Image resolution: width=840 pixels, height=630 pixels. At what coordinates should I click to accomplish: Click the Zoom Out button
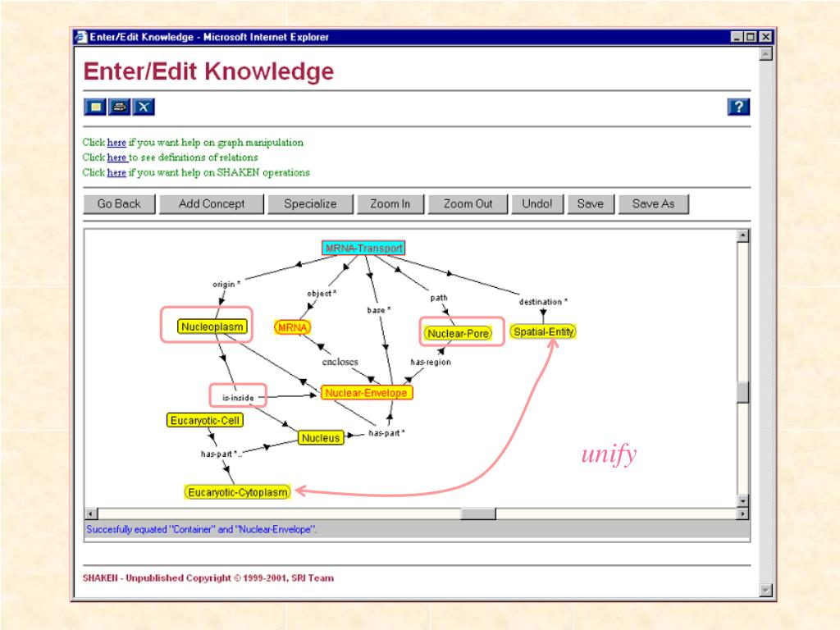(468, 204)
